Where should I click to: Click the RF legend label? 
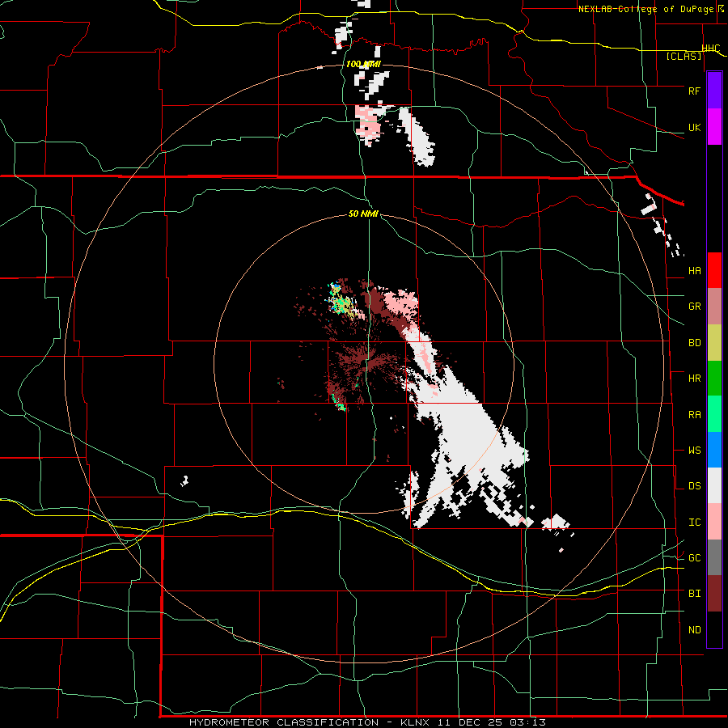694,91
